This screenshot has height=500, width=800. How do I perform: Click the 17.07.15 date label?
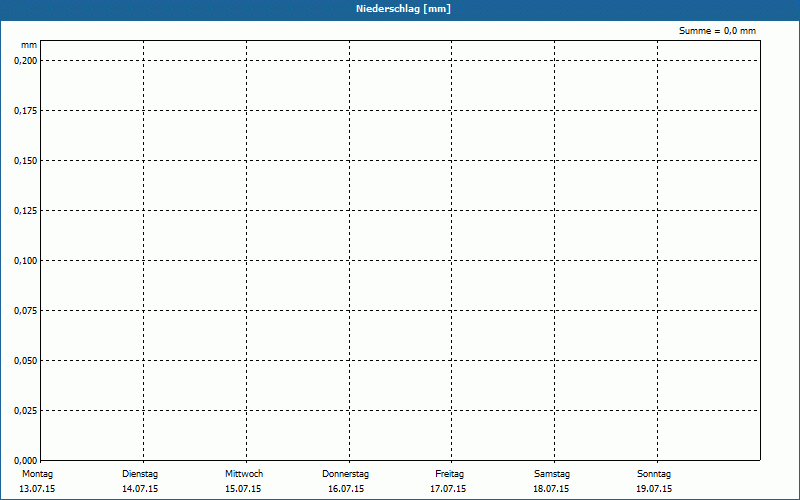point(448,489)
